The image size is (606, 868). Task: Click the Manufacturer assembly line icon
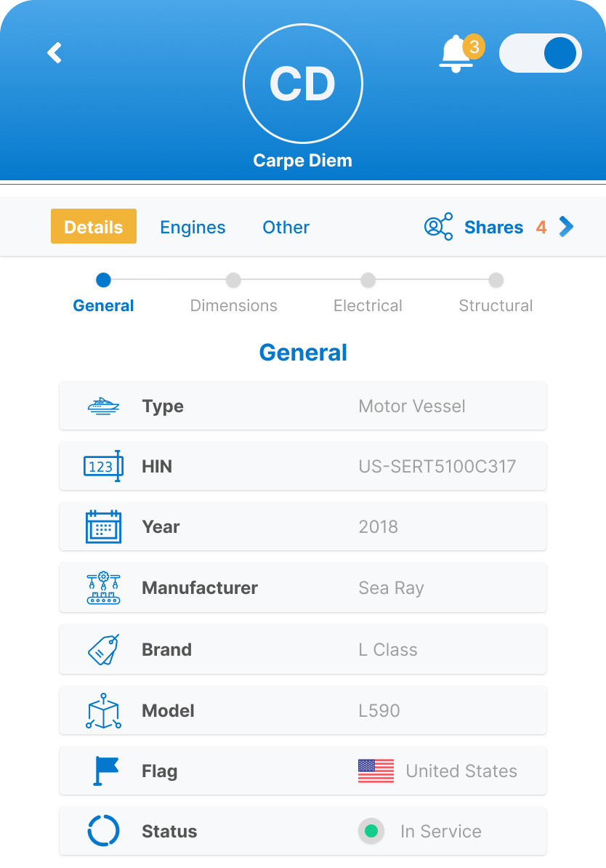(x=103, y=588)
